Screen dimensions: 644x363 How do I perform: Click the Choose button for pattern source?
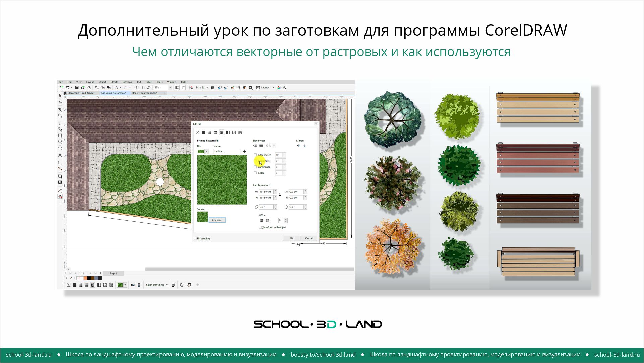217,220
